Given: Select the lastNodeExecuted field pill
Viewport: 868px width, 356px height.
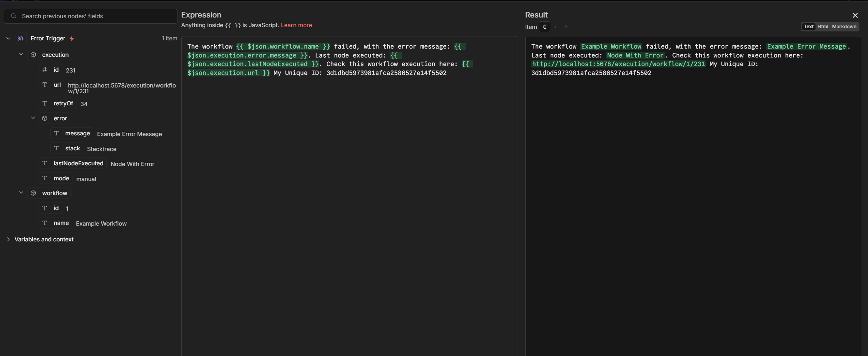Looking at the screenshot, I should [x=78, y=163].
